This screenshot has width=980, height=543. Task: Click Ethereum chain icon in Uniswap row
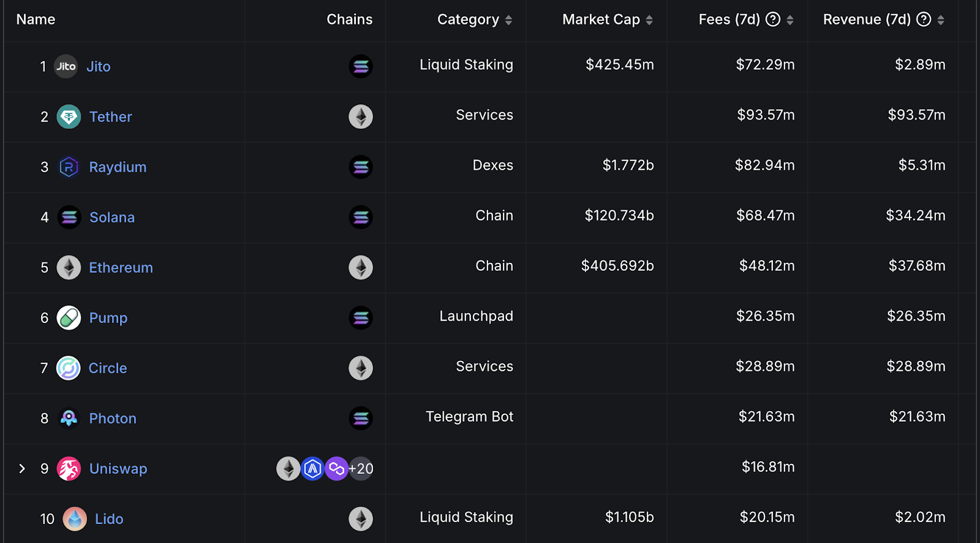click(288, 468)
